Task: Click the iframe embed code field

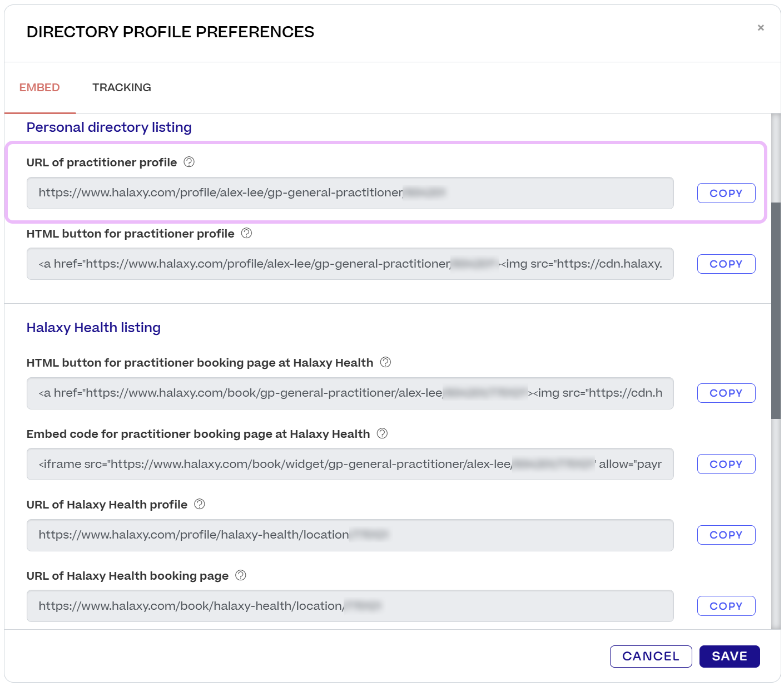Action: pyautogui.click(x=350, y=464)
